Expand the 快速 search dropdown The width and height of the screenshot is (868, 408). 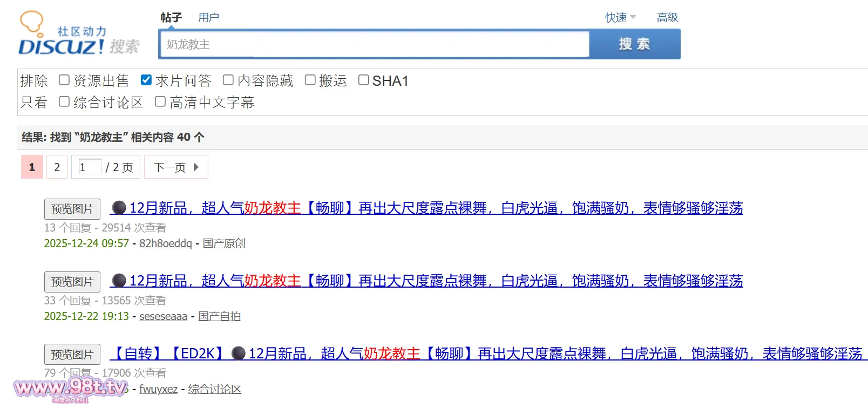point(620,17)
